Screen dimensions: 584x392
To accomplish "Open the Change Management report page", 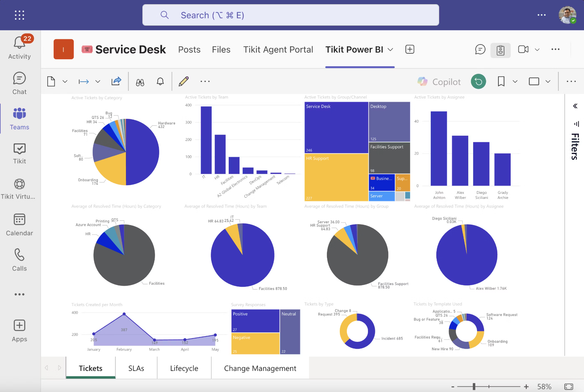I will (x=260, y=368).
